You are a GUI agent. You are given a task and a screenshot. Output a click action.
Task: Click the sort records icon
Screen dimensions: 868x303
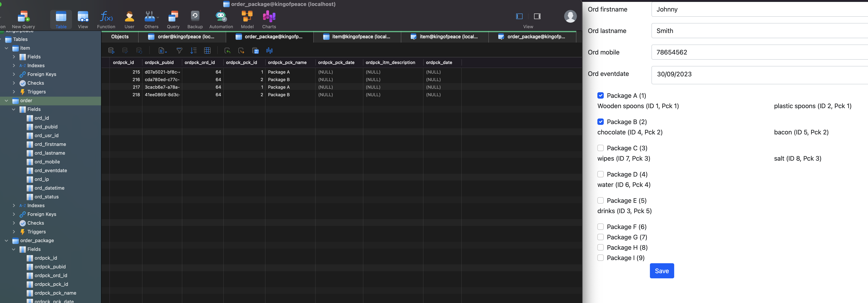pyautogui.click(x=193, y=50)
